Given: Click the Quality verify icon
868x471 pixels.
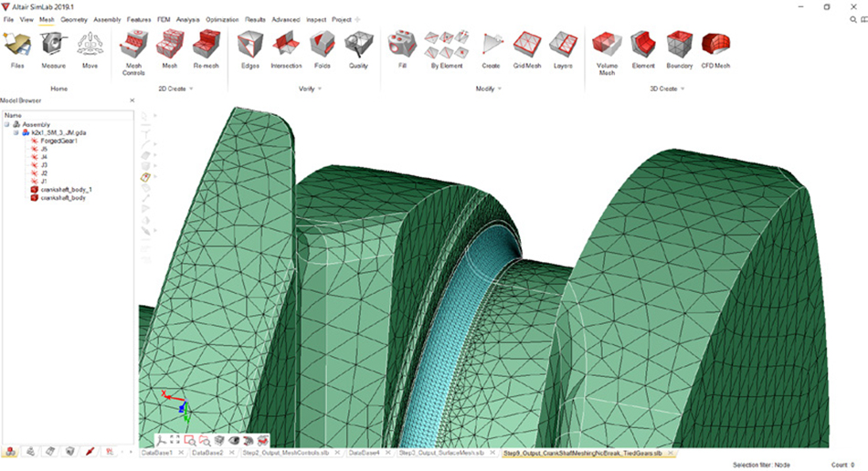Looking at the screenshot, I should [x=358, y=50].
